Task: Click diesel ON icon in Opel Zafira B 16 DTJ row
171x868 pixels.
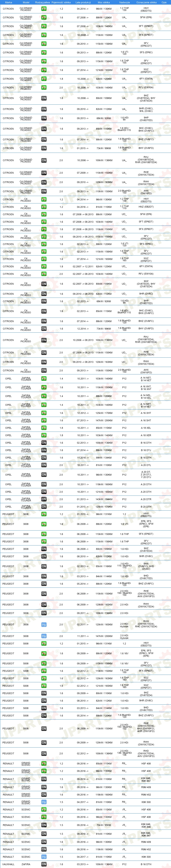Action: pos(44,450)
